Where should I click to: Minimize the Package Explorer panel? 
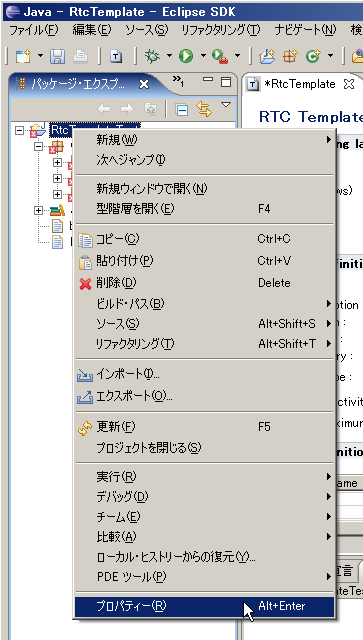pos(208,80)
